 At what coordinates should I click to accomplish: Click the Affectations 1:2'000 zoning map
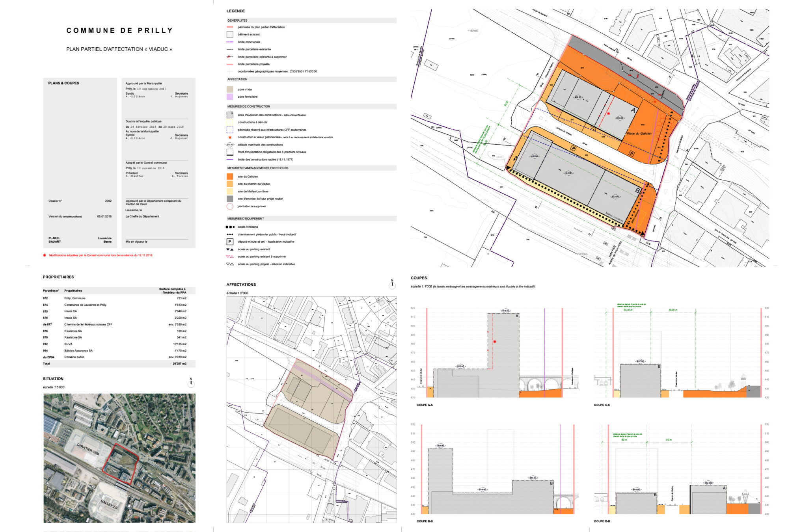(311, 410)
